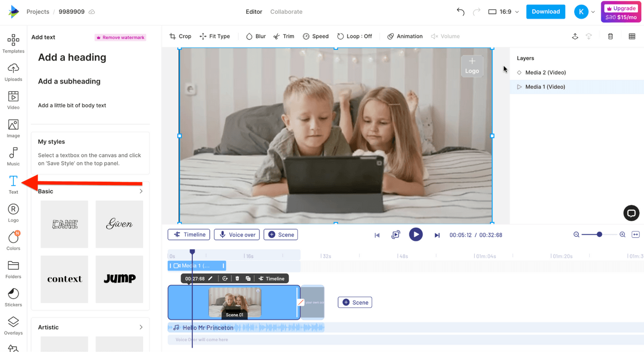Toggle the Timeline view button
The image size is (644, 352).
(x=189, y=235)
